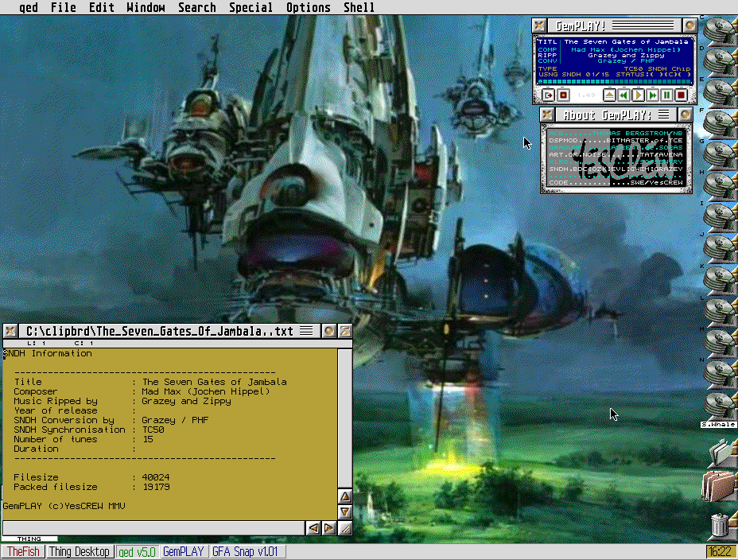The height and width of the screenshot is (560, 738).
Task: Open drive H icon on the desktop
Action: (721, 186)
